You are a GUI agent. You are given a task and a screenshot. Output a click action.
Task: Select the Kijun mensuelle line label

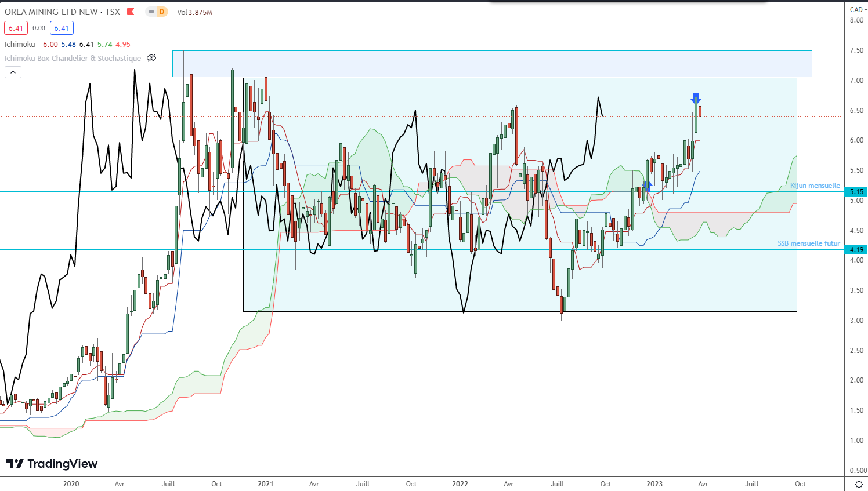tap(815, 186)
